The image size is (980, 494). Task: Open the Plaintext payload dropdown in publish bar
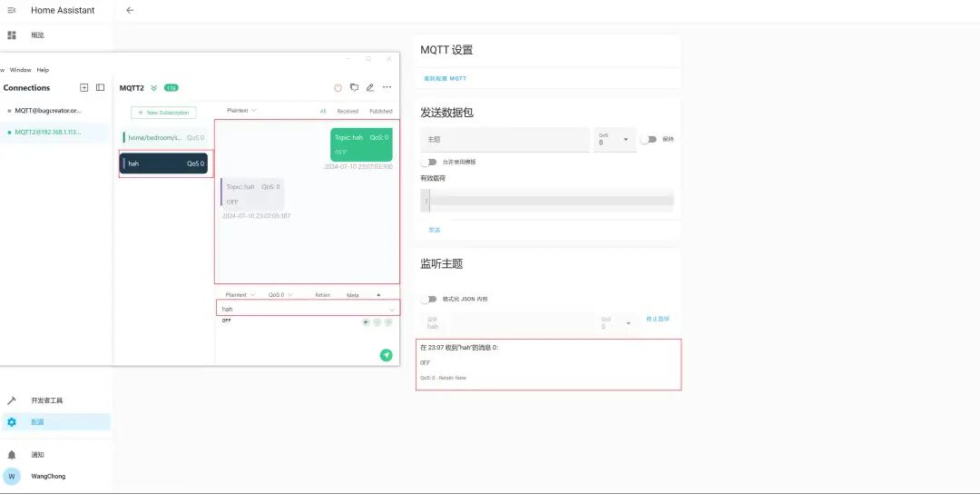[x=240, y=295]
